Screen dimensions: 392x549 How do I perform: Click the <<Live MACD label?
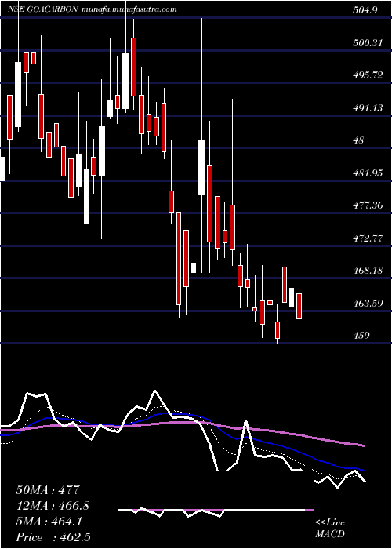tap(330, 529)
